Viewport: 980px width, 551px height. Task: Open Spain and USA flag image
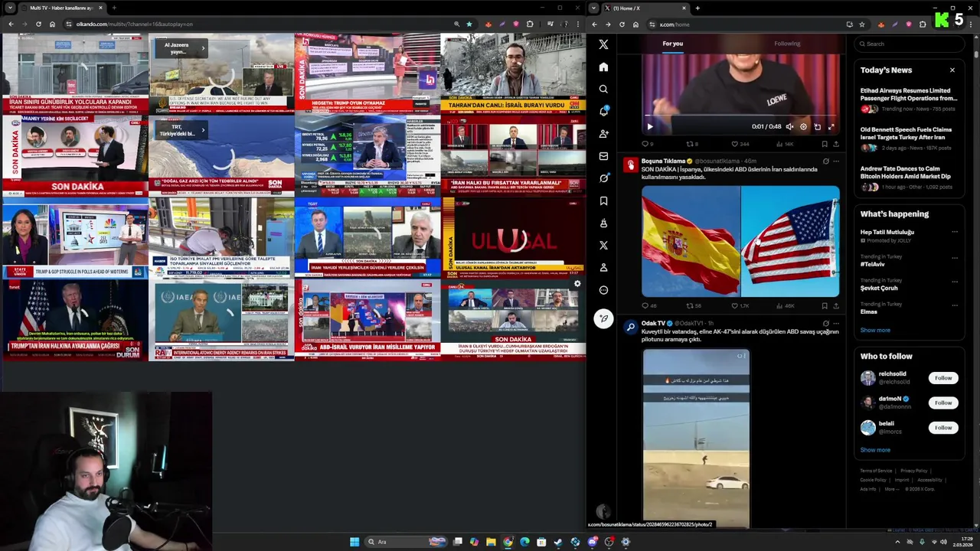tap(740, 241)
